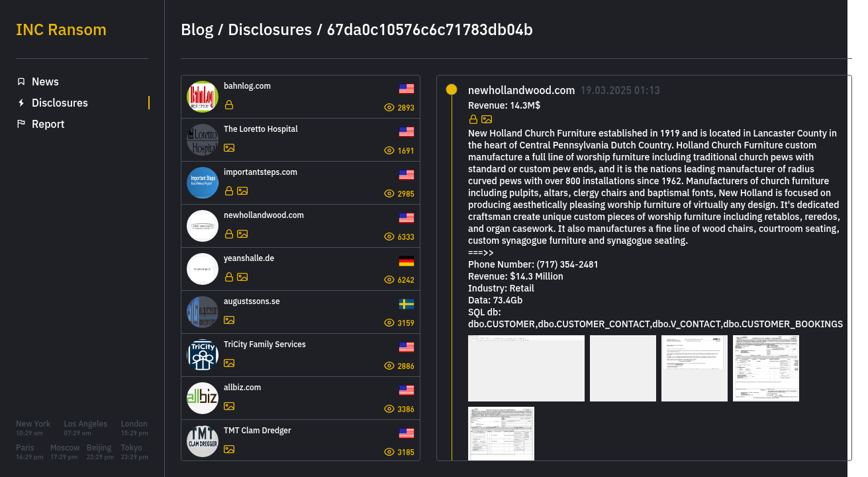Click the eye views icon beside 3386
Image resolution: width=868 pixels, height=477 pixels.
coord(389,409)
